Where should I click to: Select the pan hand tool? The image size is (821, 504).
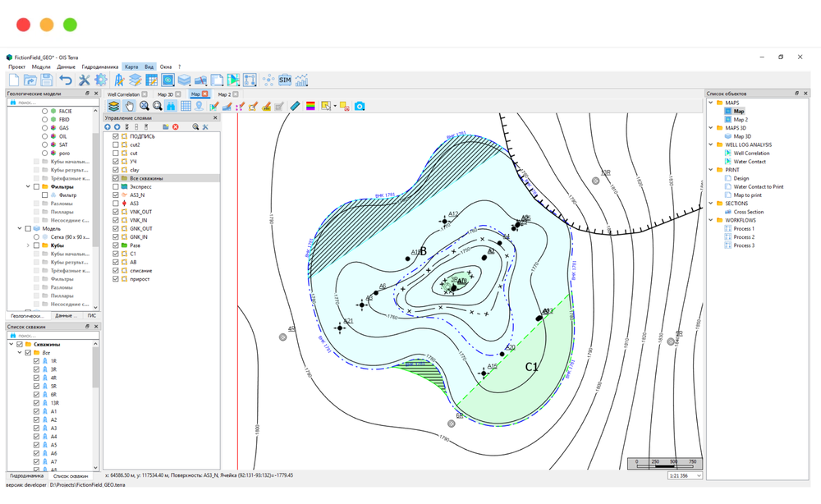click(130, 106)
